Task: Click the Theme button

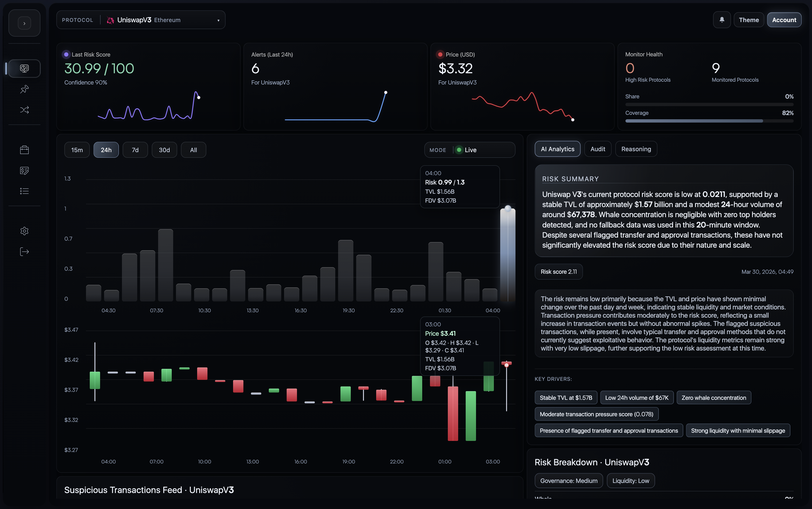Action: pos(749,20)
